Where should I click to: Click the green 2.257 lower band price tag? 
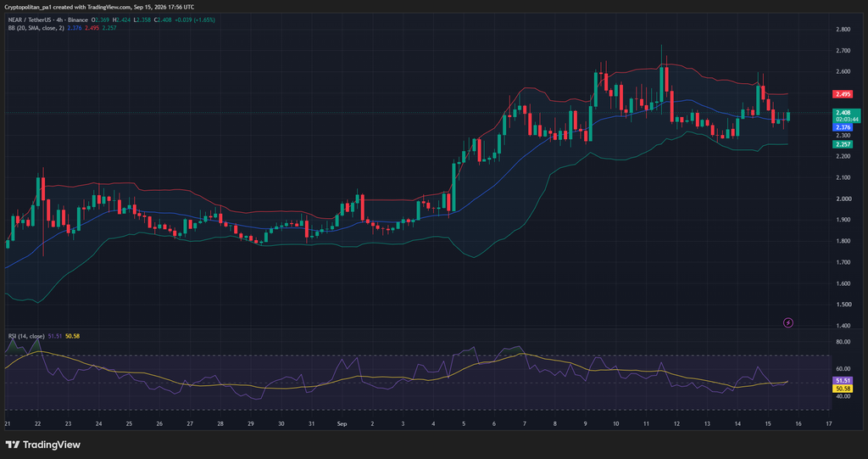(843, 144)
